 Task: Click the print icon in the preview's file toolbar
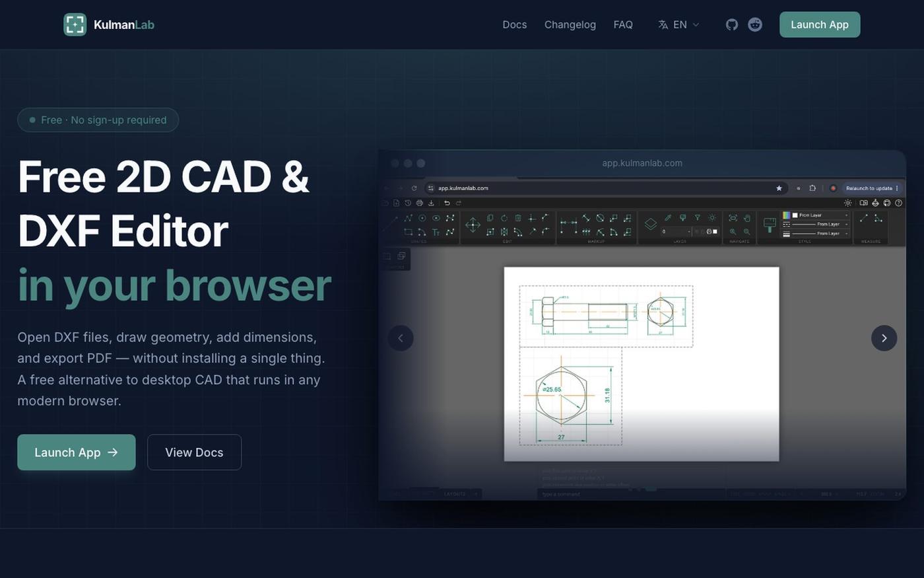click(420, 203)
